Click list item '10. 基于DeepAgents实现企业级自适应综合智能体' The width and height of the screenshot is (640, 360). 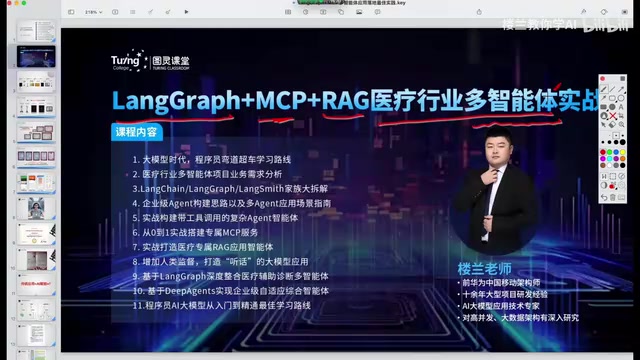(x=231, y=291)
